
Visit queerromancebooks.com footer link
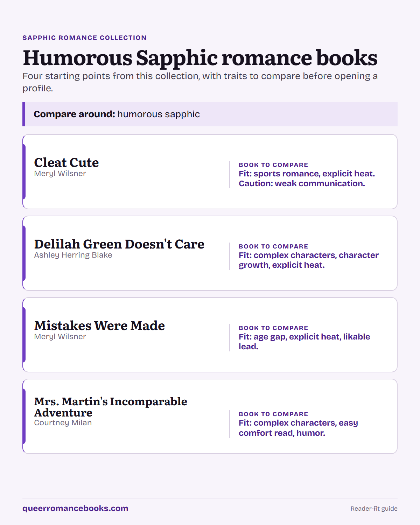(x=75, y=508)
